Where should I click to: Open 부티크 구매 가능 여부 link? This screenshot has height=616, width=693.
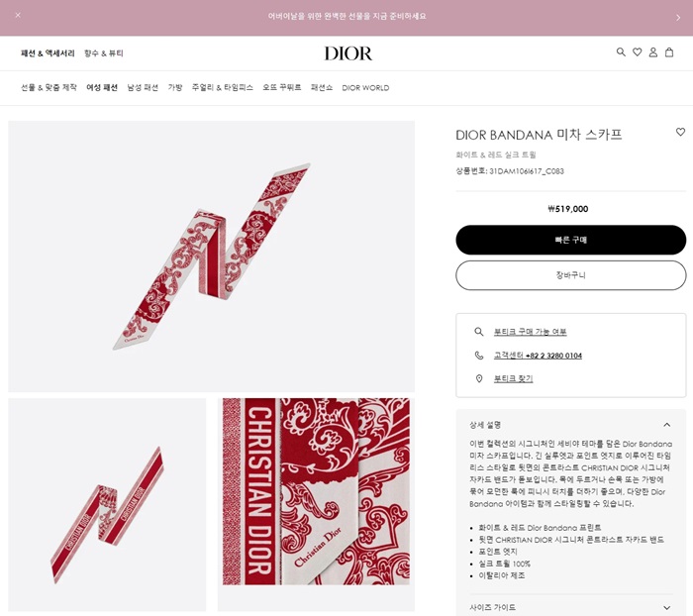point(530,332)
